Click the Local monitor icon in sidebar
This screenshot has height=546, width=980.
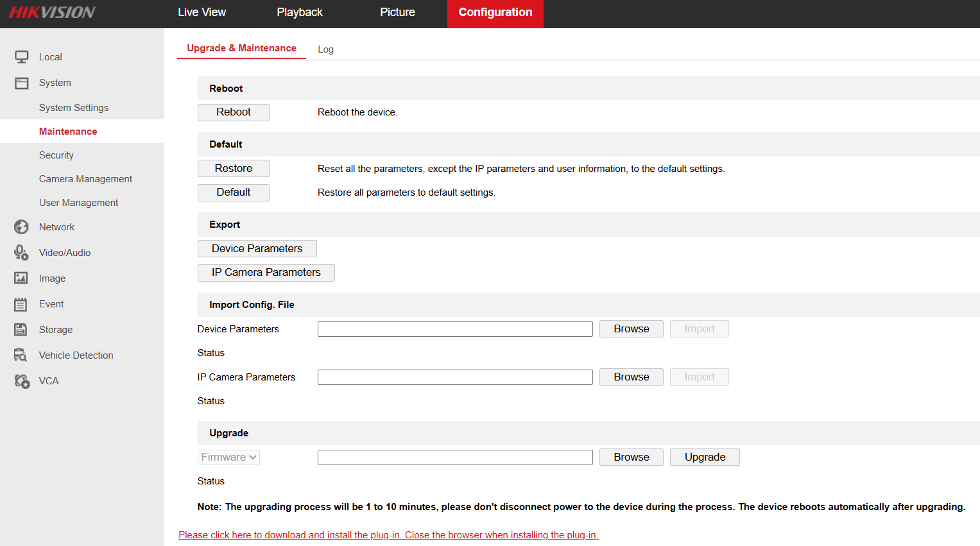pos(22,57)
